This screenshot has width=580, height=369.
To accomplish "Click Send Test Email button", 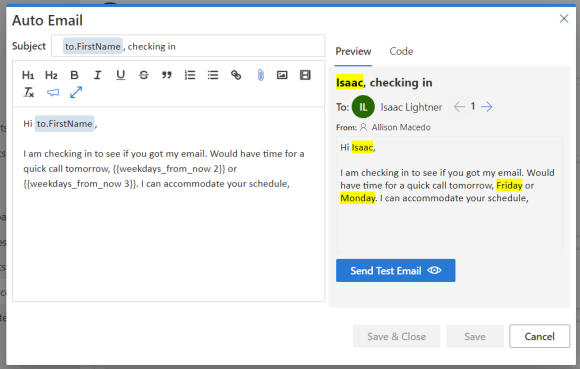I will click(x=395, y=271).
